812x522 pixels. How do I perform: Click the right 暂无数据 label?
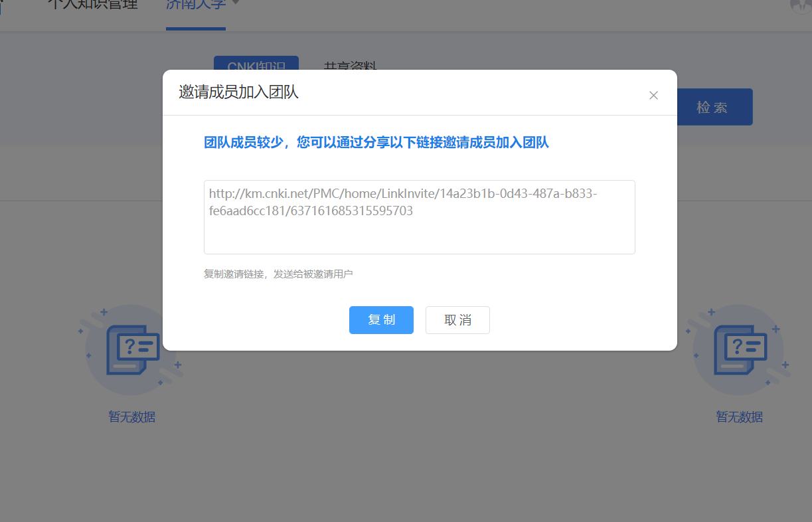[x=739, y=417]
